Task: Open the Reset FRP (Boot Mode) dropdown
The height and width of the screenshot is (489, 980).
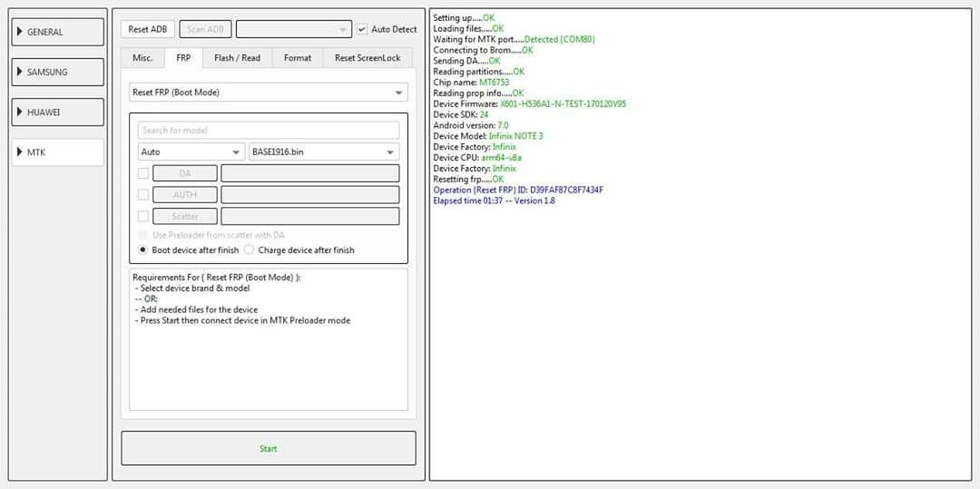Action: (x=268, y=92)
